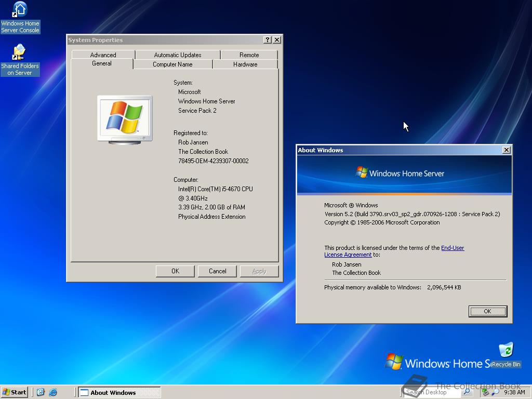Screen dimensions: 532x399
Task: Click the Apply button in System Properties
Action: click(x=259, y=271)
